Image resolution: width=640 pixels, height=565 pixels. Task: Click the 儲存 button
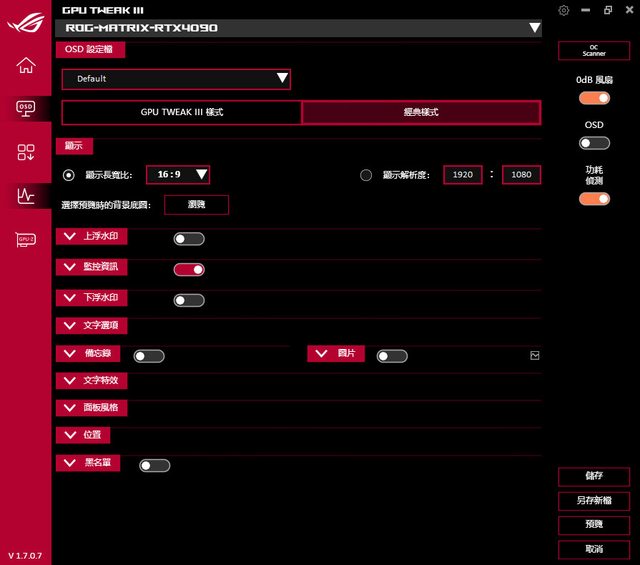tap(594, 476)
